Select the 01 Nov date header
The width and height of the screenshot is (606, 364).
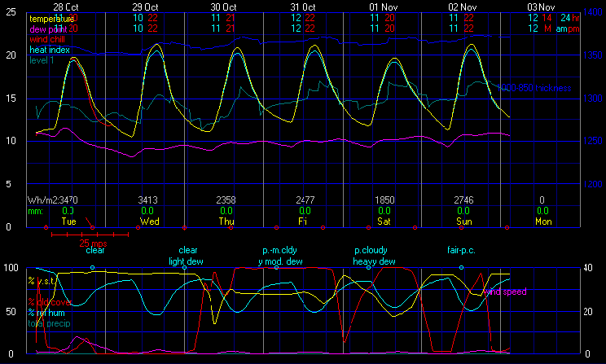[x=382, y=7]
